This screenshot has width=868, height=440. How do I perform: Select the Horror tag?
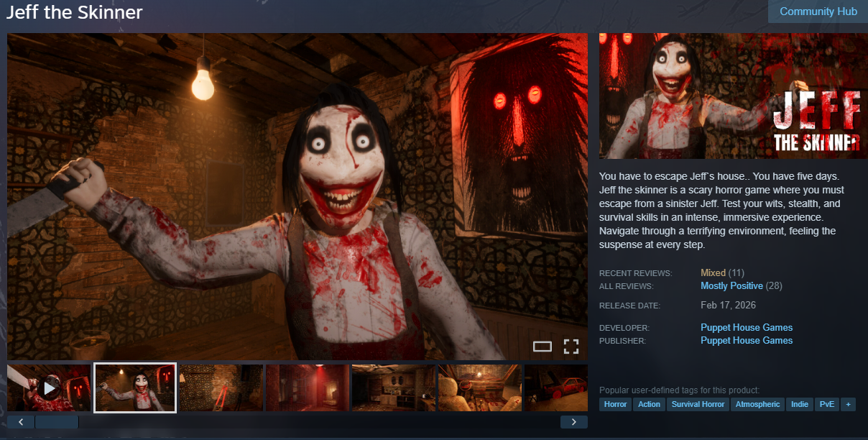point(615,404)
